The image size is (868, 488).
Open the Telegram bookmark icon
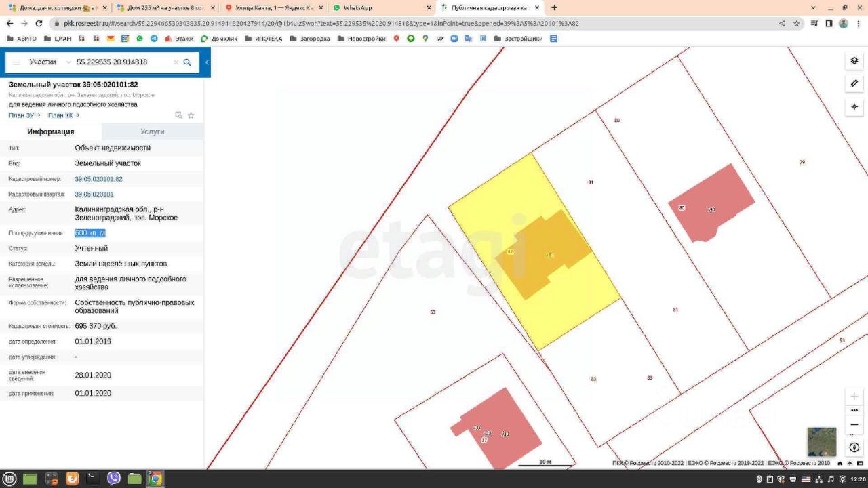154,39
